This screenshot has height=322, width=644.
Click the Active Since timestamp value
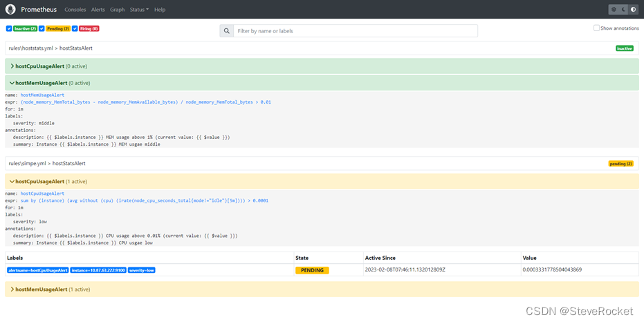[405, 269]
